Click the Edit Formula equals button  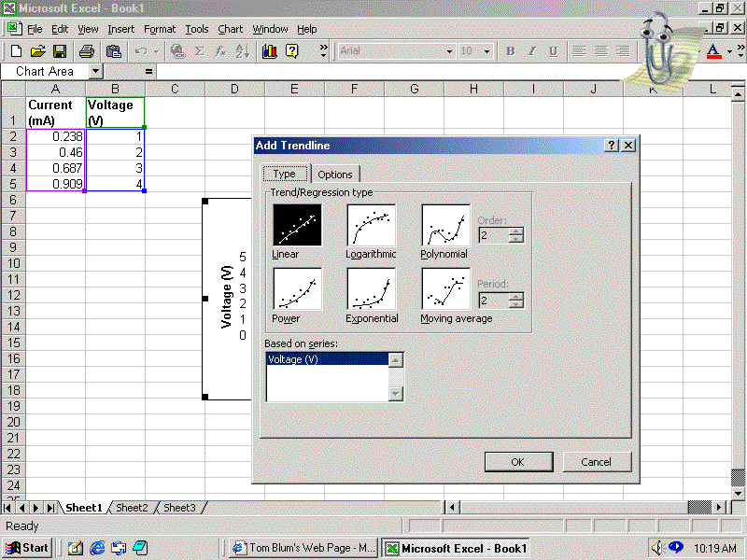(x=149, y=72)
